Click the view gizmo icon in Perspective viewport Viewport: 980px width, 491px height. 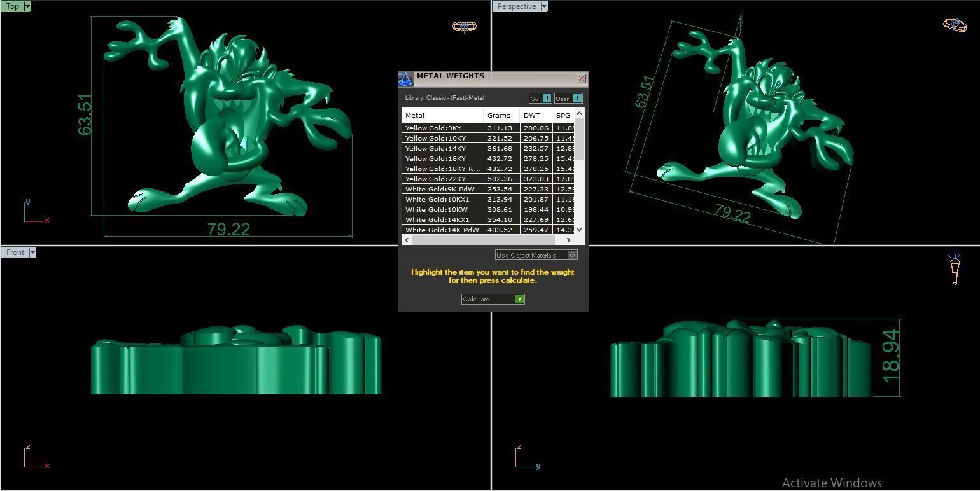(x=955, y=24)
